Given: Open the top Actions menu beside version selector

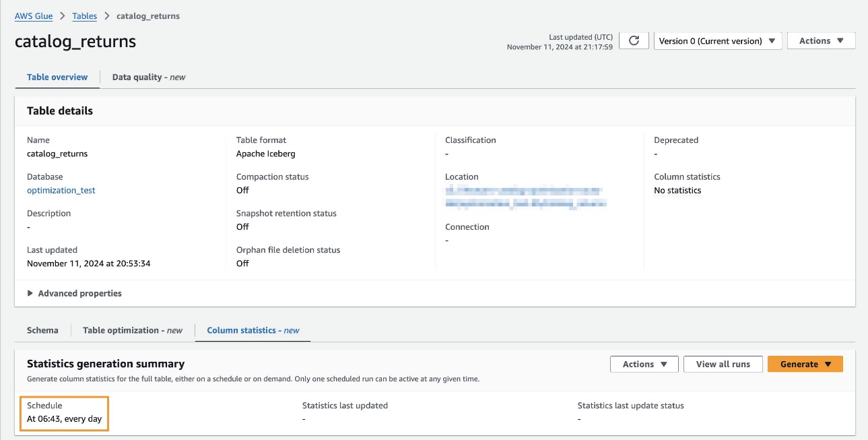Looking at the screenshot, I should coord(821,41).
